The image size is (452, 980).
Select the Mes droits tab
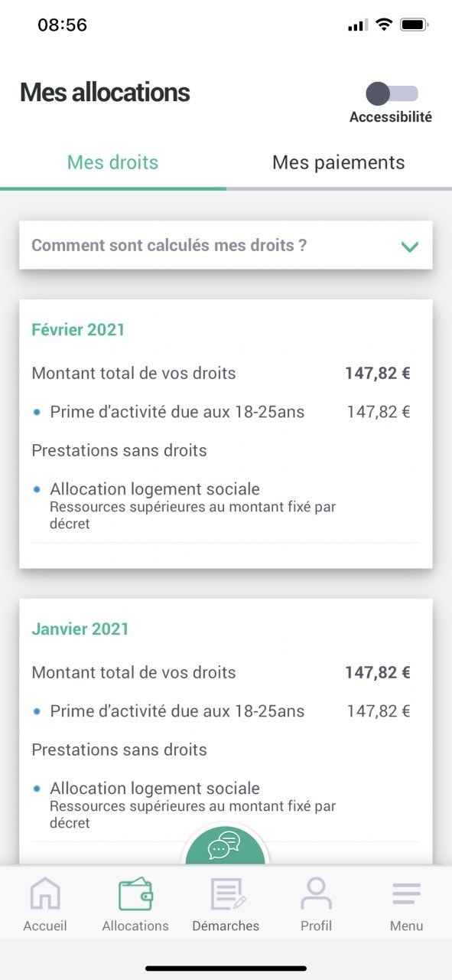[113, 162]
